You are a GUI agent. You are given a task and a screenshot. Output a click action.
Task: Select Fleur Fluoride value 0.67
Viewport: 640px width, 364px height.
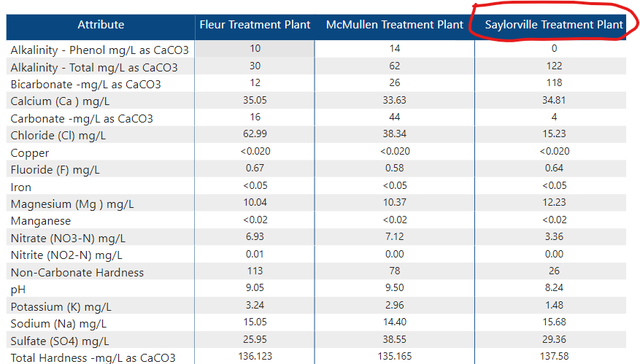point(255,168)
